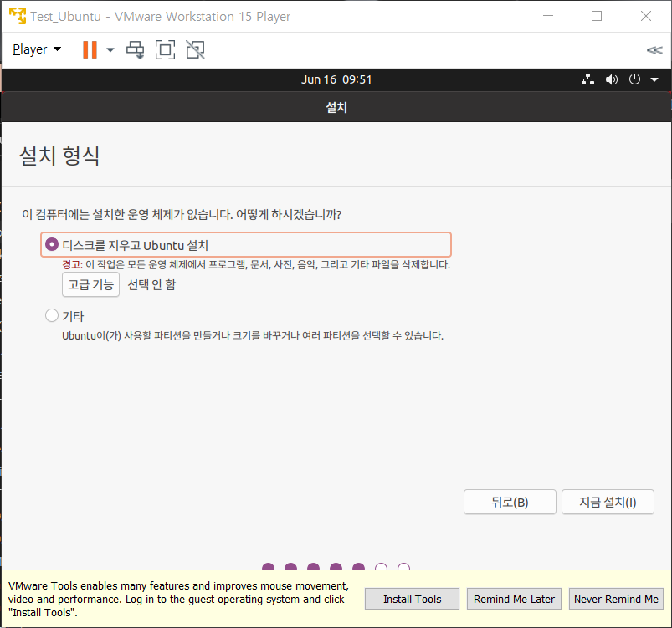Click the Ubuntu volume speaker icon
This screenshot has height=628, width=672.
(611, 79)
